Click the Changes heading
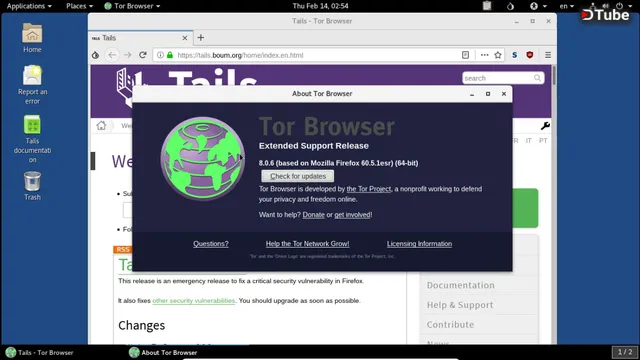Screen dimensions: 640x360 point(142,325)
